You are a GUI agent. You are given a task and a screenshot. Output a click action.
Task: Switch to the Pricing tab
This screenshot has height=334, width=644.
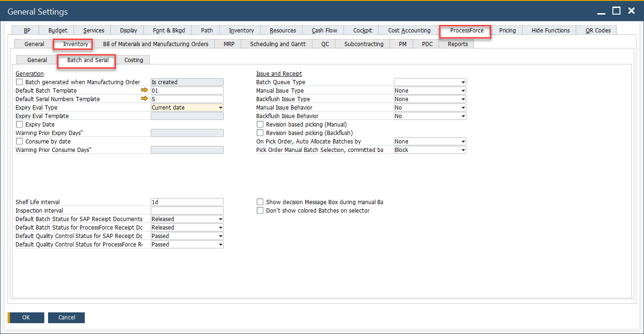[x=507, y=30]
